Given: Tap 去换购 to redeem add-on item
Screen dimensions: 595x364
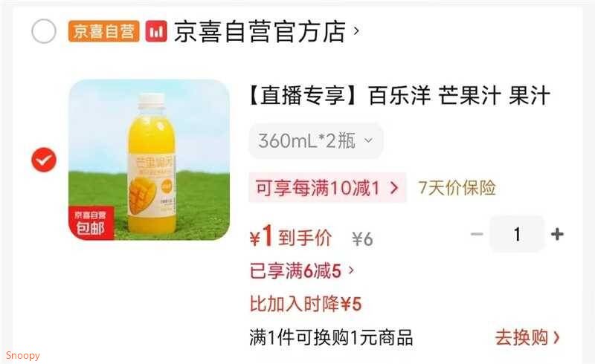Looking at the screenshot, I should pyautogui.click(x=527, y=337).
